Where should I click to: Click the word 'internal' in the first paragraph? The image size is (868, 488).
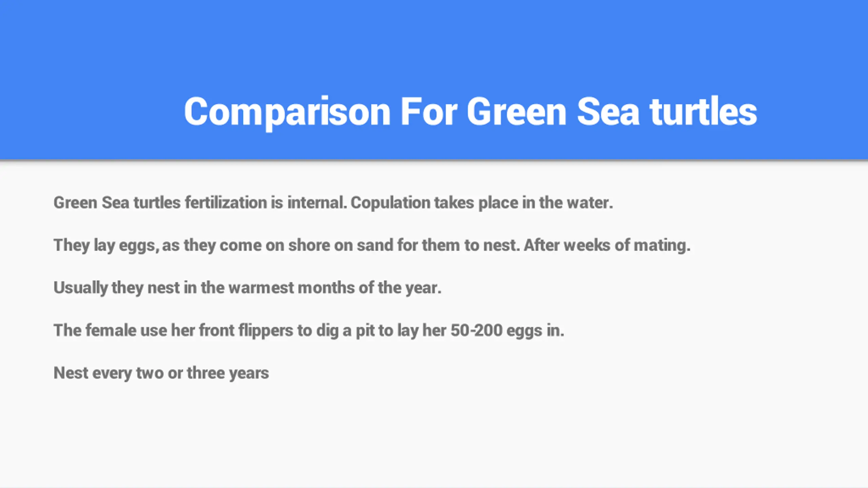click(x=317, y=203)
